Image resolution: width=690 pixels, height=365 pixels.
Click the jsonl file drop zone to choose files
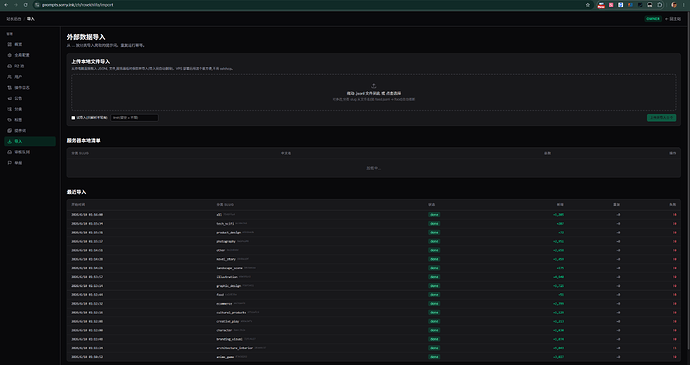[374, 92]
